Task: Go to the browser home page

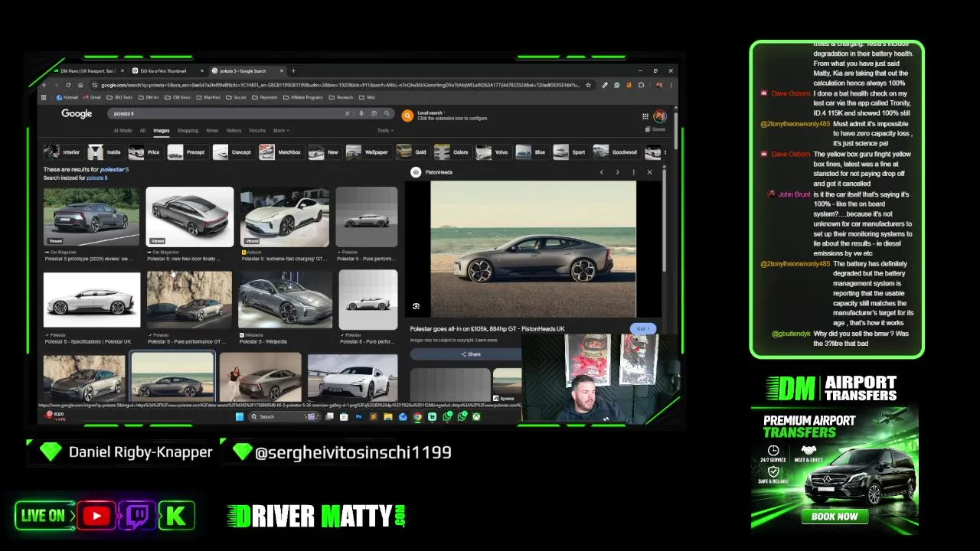Action: (x=80, y=85)
